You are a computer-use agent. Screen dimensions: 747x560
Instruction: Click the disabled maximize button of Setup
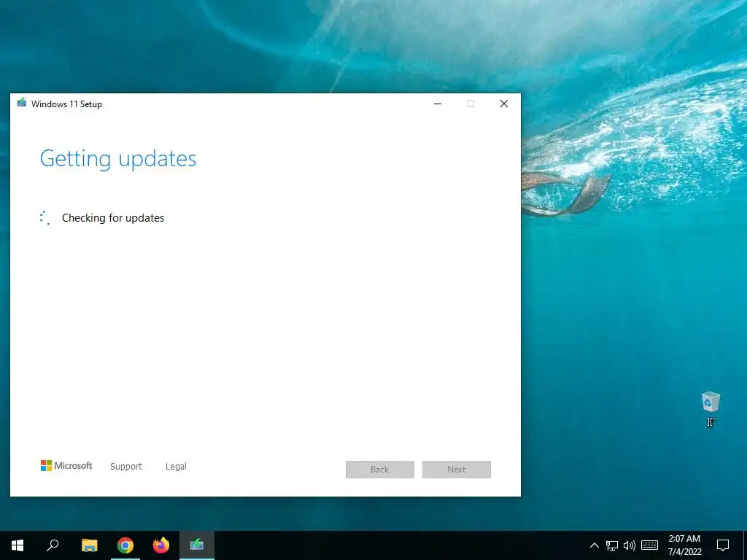pyautogui.click(x=471, y=104)
